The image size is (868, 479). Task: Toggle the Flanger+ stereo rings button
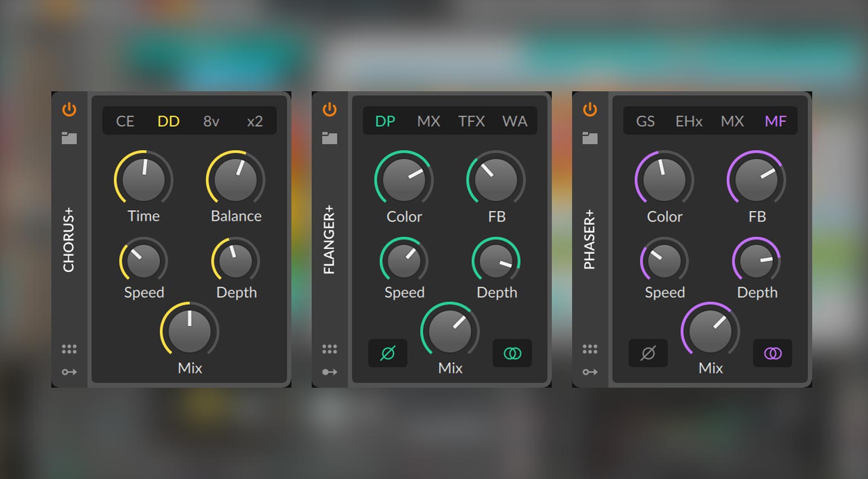512,353
